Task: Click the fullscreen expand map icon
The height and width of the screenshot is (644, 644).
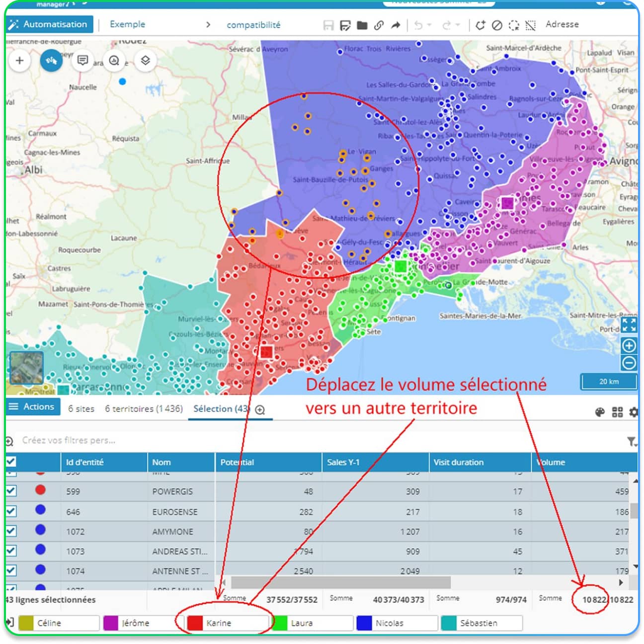Action: [629, 325]
